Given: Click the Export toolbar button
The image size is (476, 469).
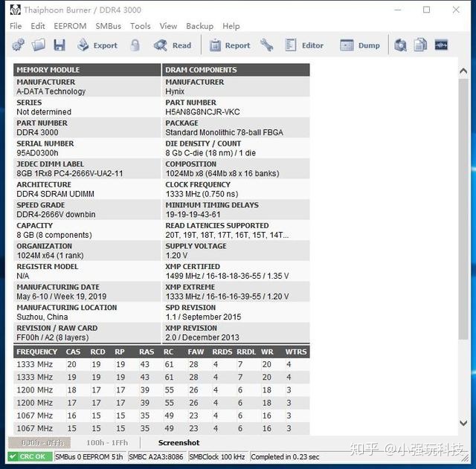Looking at the screenshot, I should pos(97,45).
